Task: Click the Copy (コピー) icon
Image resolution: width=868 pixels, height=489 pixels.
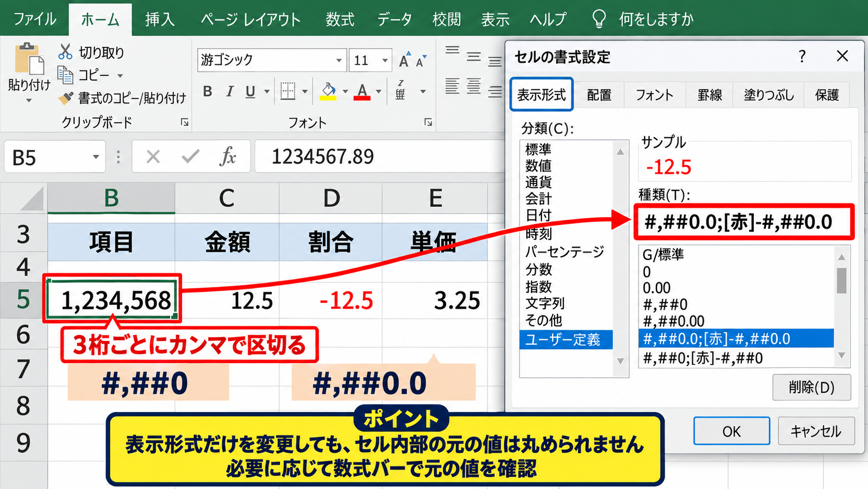Action: [x=65, y=75]
